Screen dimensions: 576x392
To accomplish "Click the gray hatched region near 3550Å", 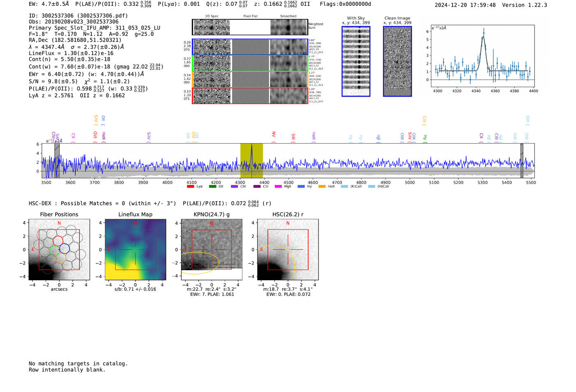I will (x=57, y=161).
